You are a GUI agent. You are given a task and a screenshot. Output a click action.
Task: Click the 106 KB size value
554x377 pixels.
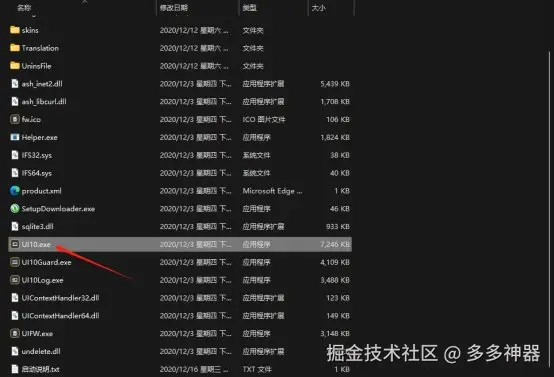[x=338, y=119]
